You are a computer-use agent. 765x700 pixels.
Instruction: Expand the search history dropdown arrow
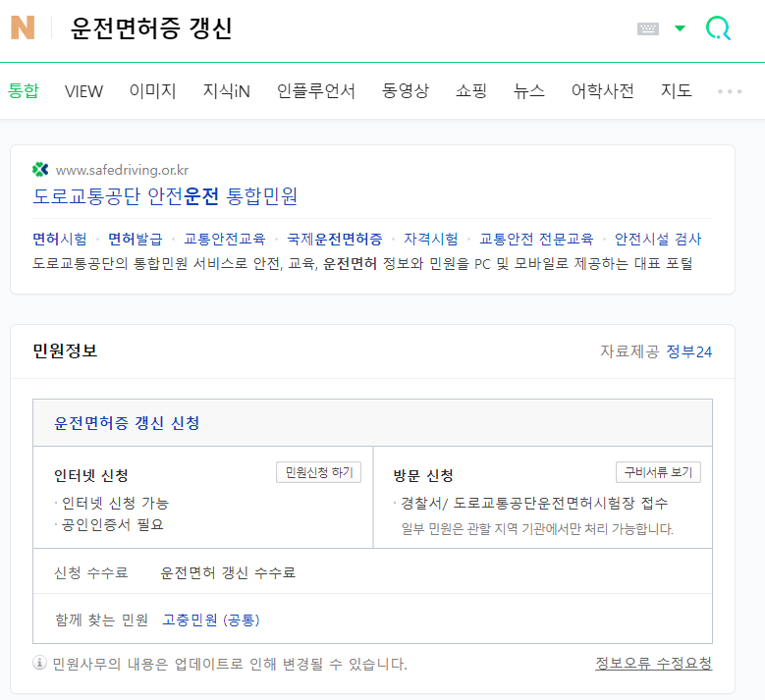tap(680, 28)
